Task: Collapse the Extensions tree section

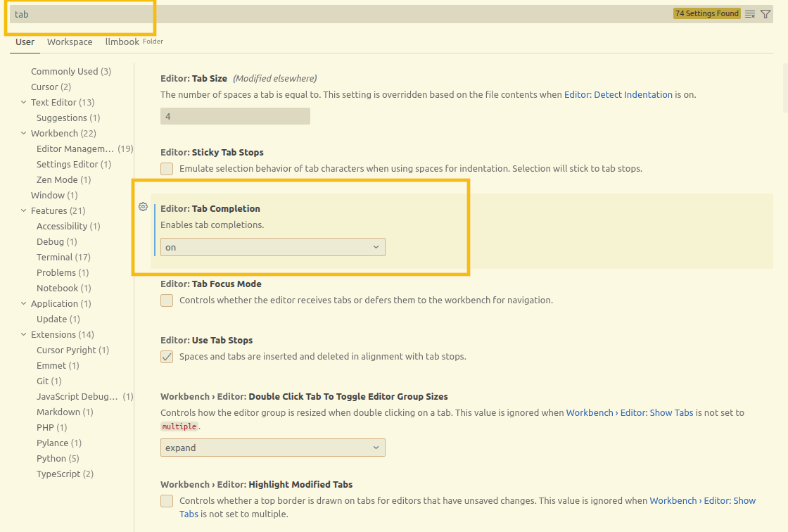Action: (x=23, y=334)
